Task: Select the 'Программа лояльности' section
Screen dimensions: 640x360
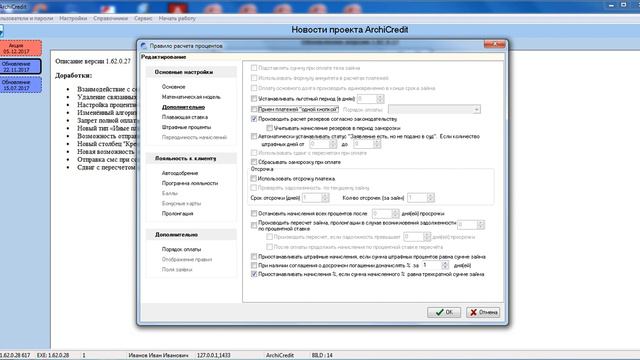Action: (190, 183)
